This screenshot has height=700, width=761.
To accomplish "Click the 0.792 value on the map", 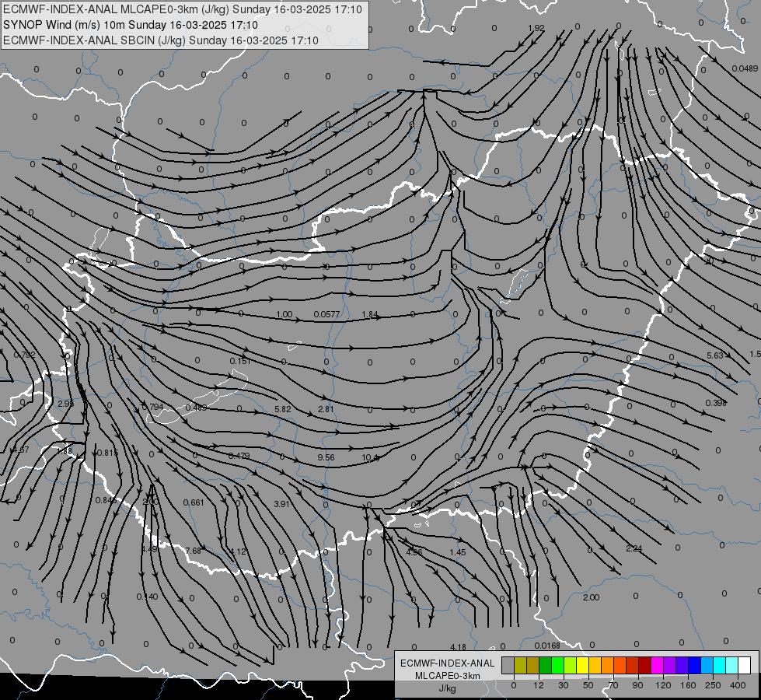I will point(25,355).
